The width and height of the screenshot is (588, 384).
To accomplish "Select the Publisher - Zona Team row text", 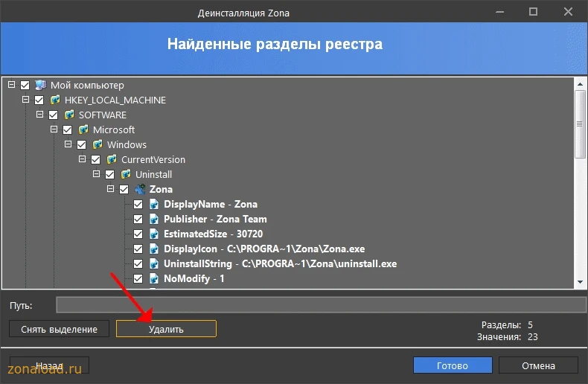I will tap(215, 219).
